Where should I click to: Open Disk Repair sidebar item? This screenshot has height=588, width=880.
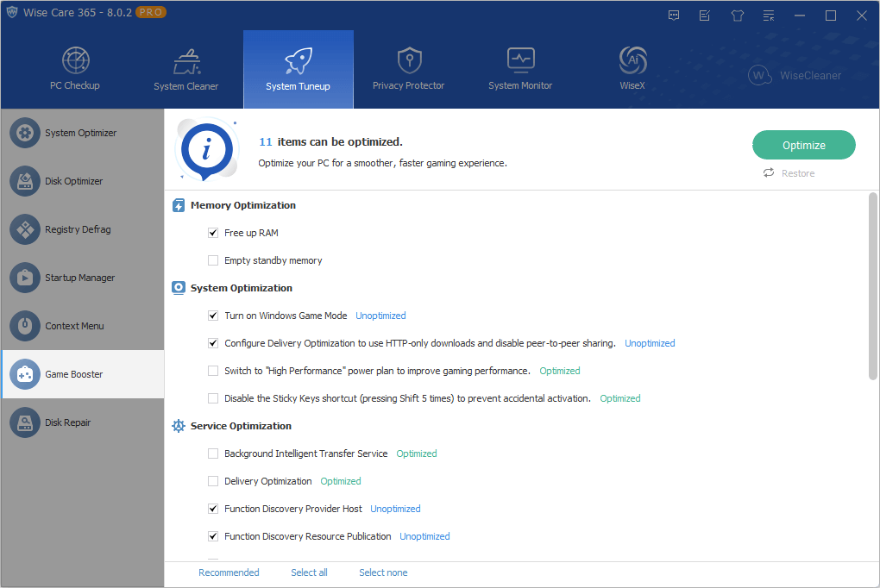[83, 422]
